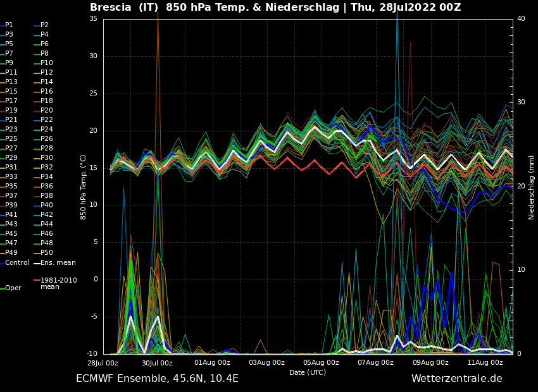Click the 1981-2010 mean legend entry
The width and height of the screenshot is (538, 392).
[x=55, y=283]
